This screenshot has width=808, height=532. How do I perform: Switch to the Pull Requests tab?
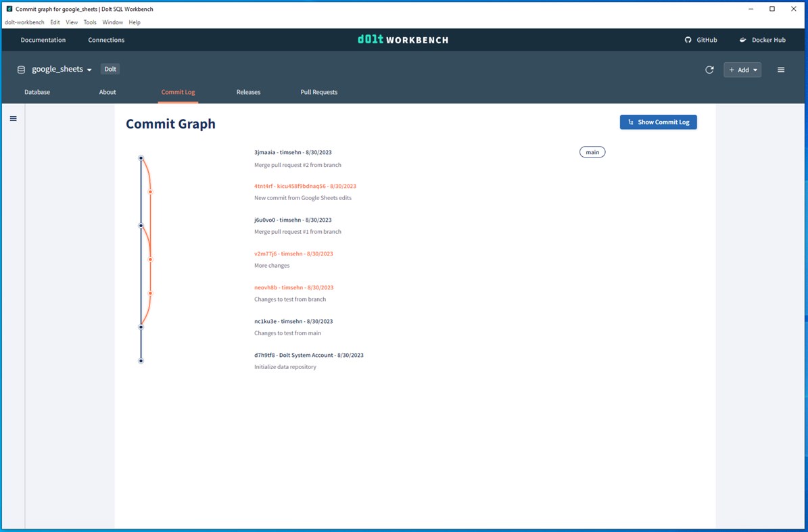click(x=319, y=92)
